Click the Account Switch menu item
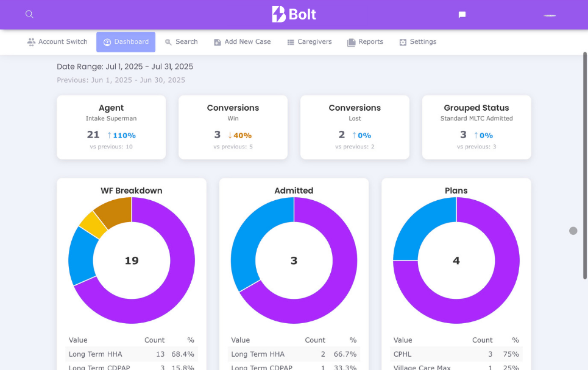The image size is (588, 370). click(x=57, y=41)
